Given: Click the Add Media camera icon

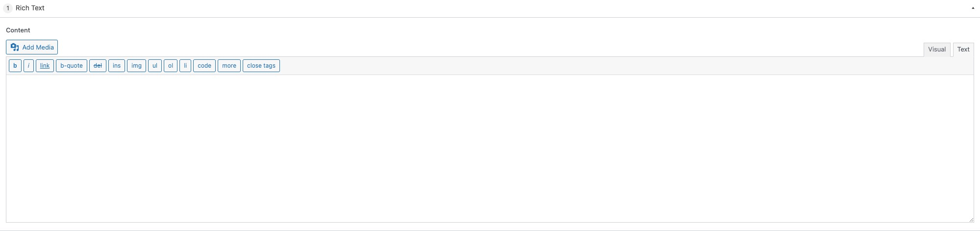Looking at the screenshot, I should (x=15, y=48).
